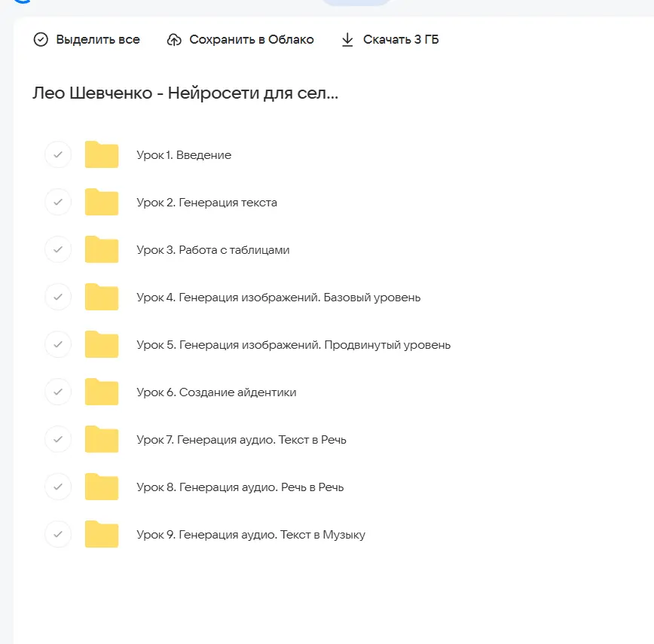Click the Урок 8 folder icon

tap(102, 487)
